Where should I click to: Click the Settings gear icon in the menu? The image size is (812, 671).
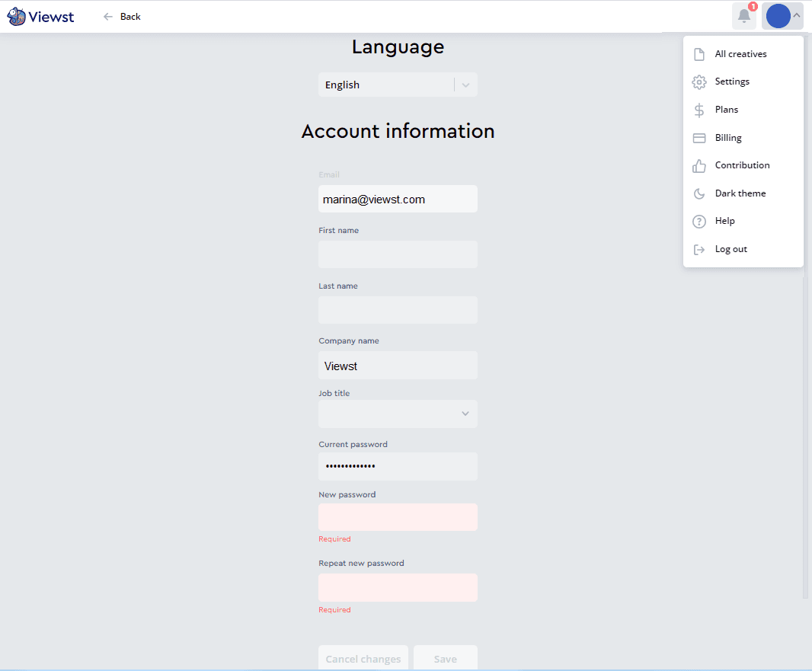point(699,81)
